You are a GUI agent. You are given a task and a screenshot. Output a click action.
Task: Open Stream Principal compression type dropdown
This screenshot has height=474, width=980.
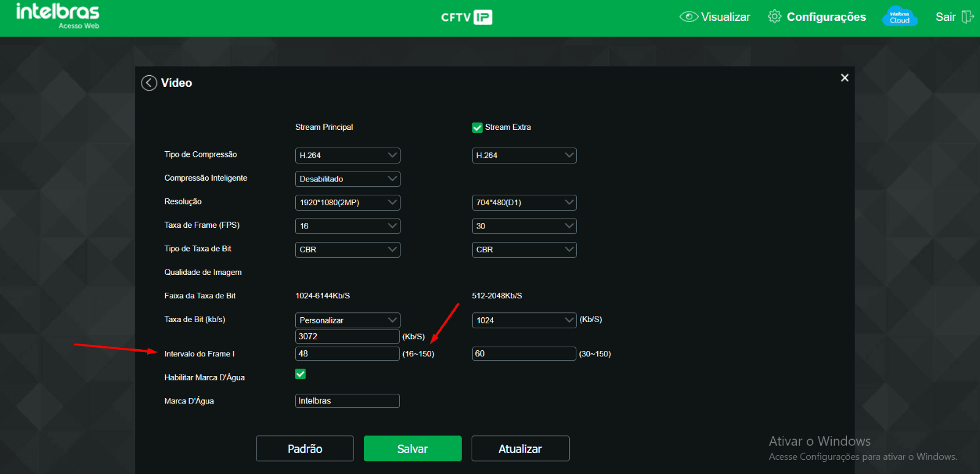click(347, 156)
